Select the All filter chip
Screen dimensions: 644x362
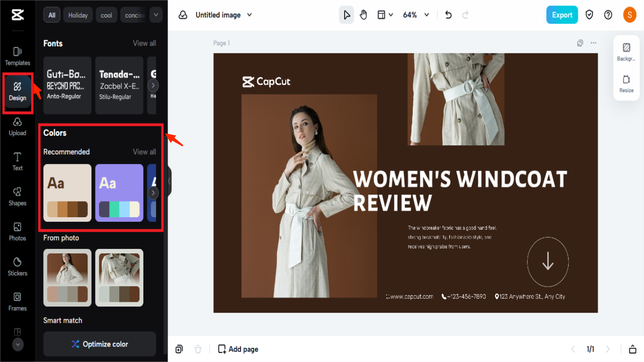pyautogui.click(x=52, y=15)
